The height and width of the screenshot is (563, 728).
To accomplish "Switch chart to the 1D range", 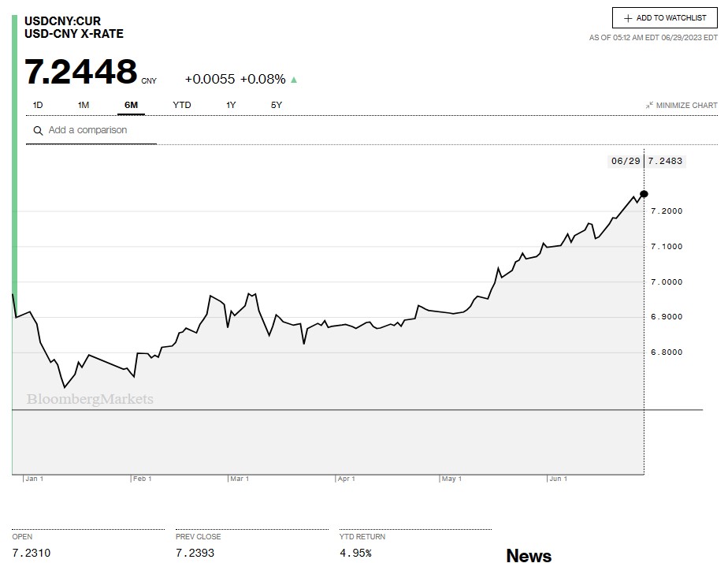I will point(38,105).
